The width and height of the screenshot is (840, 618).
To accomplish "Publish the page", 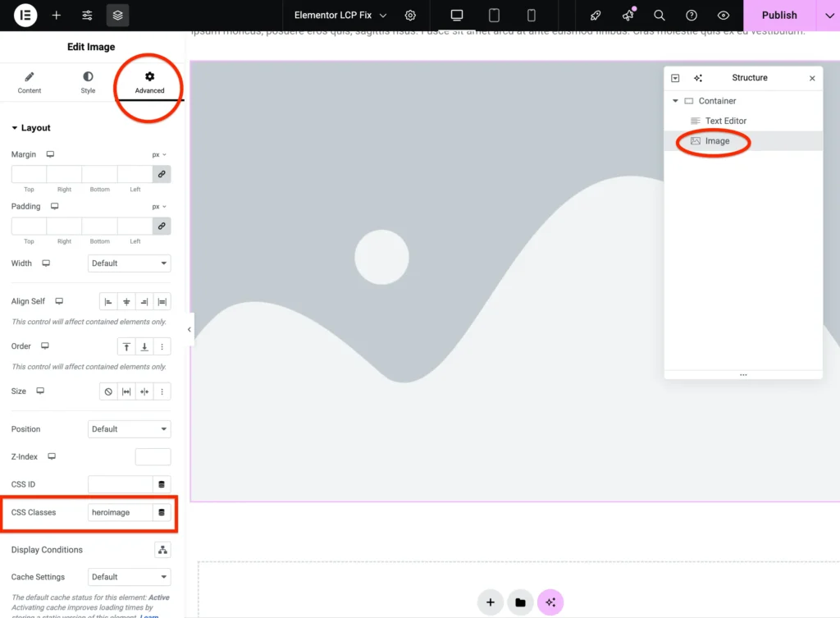I will pos(779,15).
